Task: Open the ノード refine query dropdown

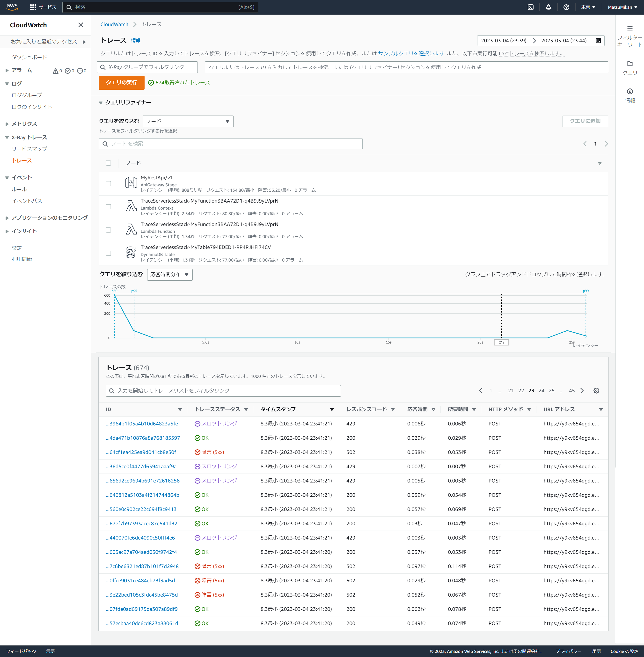Action: (188, 121)
